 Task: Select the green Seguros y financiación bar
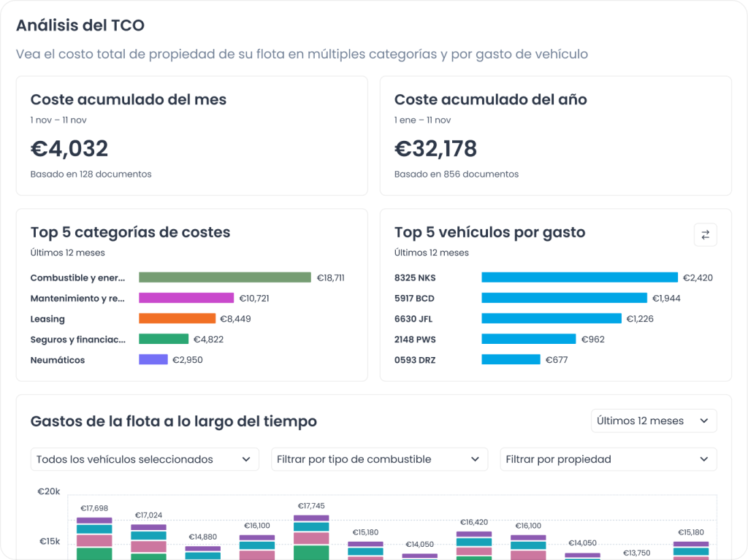pyautogui.click(x=164, y=339)
